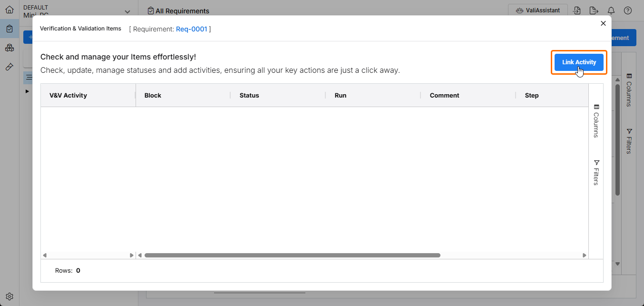644x306 pixels.
Task: Open the help question mark icon
Action: click(628, 10)
